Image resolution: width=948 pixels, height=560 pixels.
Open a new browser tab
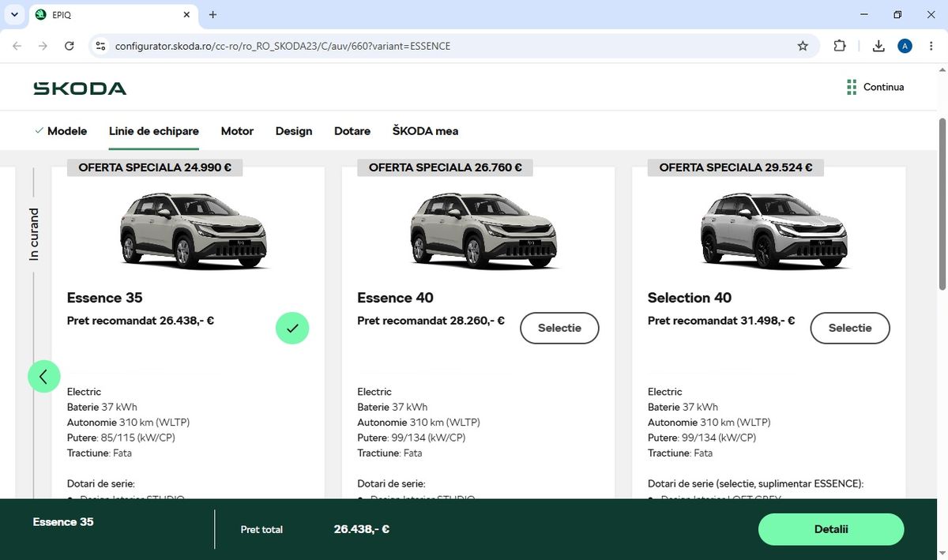tap(213, 15)
